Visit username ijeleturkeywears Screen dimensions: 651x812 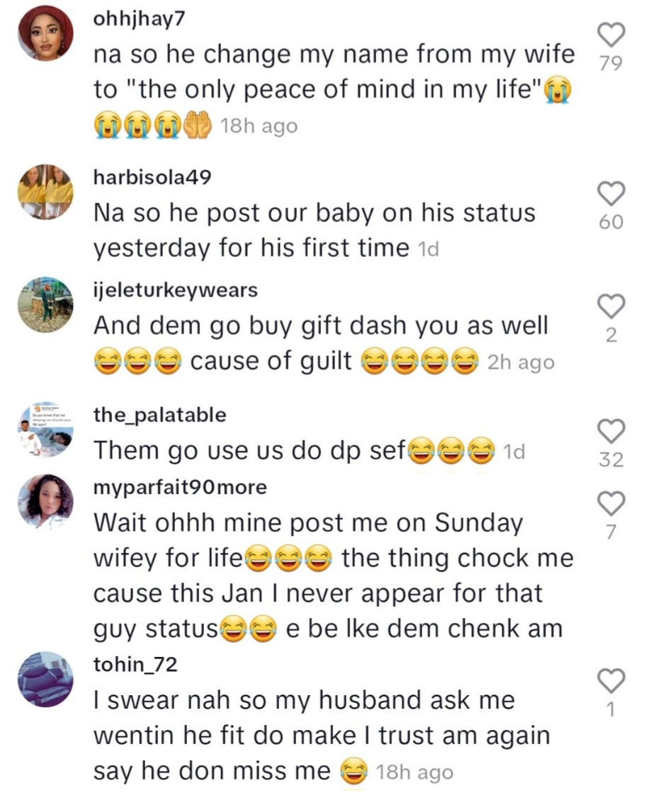(176, 290)
